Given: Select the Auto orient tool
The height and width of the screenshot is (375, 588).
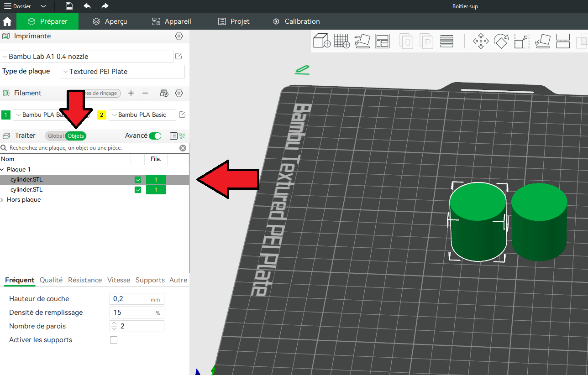Looking at the screenshot, I should point(362,41).
